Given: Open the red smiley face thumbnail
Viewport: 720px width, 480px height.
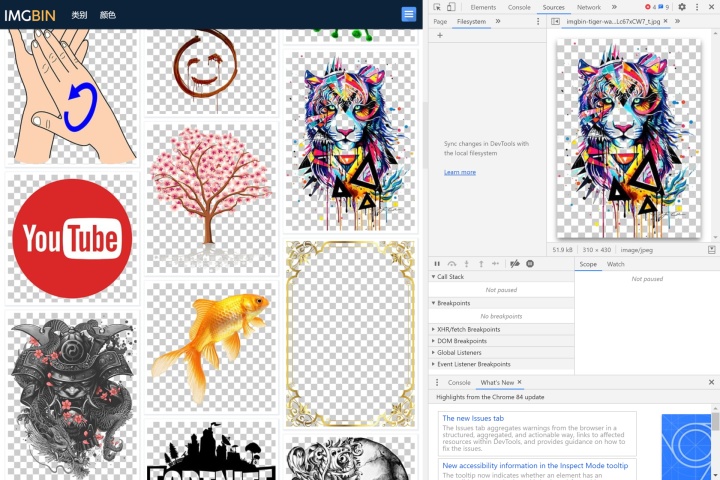Looking at the screenshot, I should tap(211, 72).
